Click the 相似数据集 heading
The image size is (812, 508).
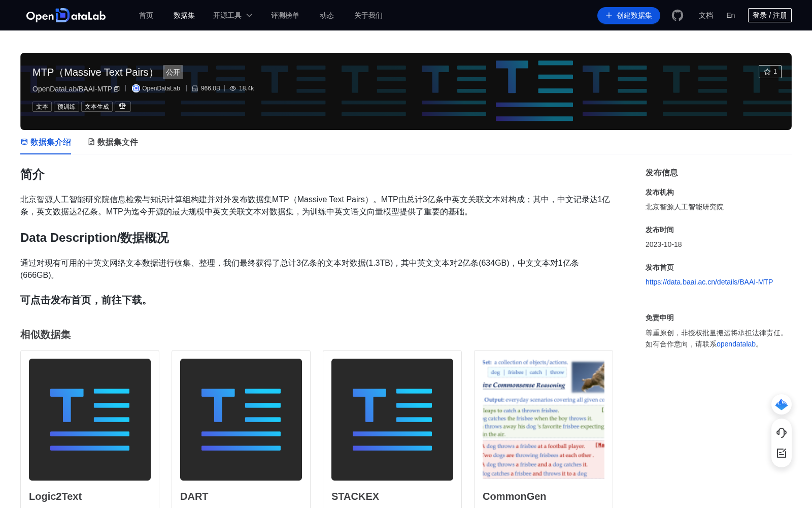coord(46,335)
